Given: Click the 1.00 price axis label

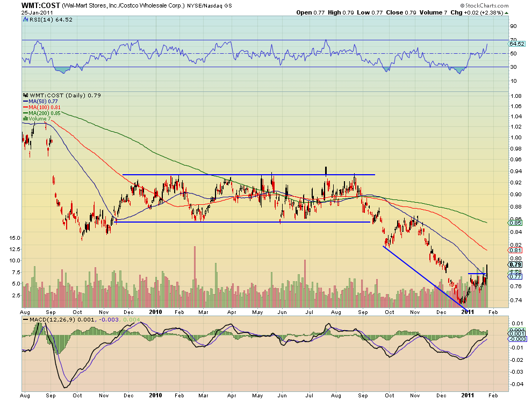Looking at the screenshot, I should pos(516,138).
